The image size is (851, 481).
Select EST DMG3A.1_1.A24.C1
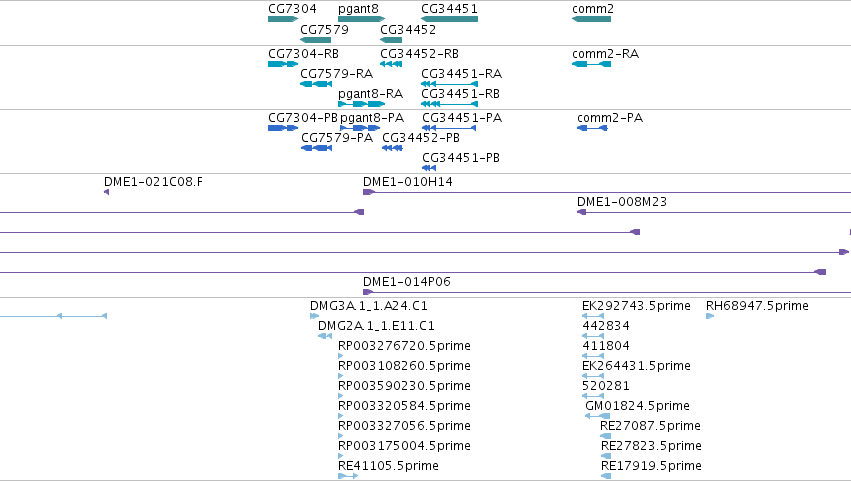click(314, 316)
